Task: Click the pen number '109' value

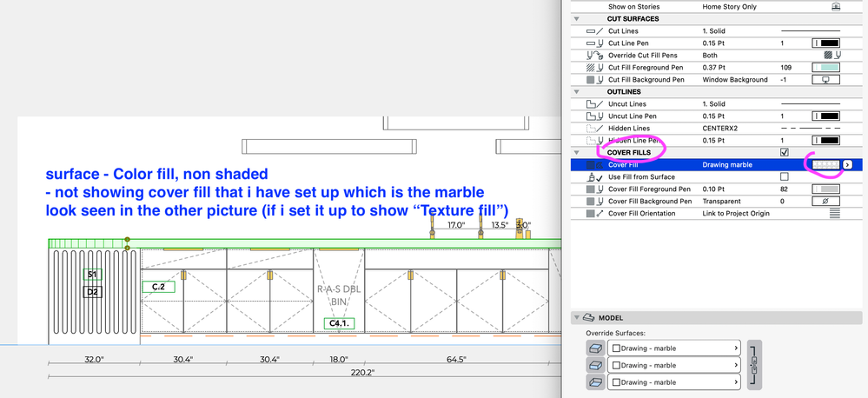Action: tap(786, 68)
